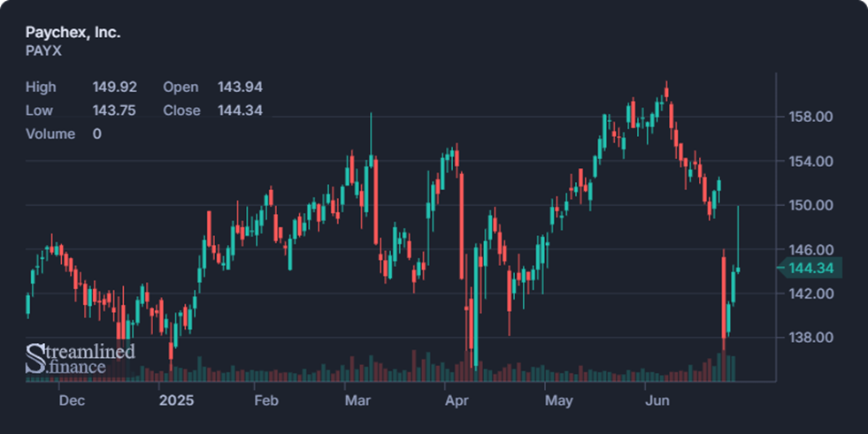
Task: Click the 158.00 price axis label
Action: (810, 117)
